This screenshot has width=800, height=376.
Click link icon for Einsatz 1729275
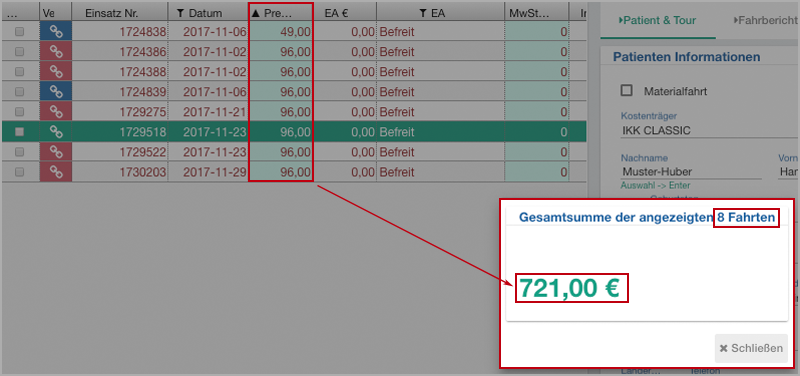56,111
